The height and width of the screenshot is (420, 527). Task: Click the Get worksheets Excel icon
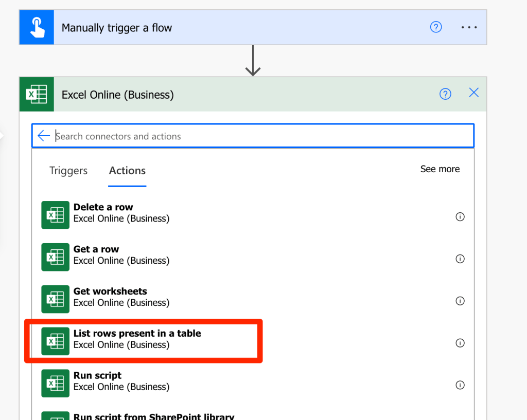(x=55, y=299)
